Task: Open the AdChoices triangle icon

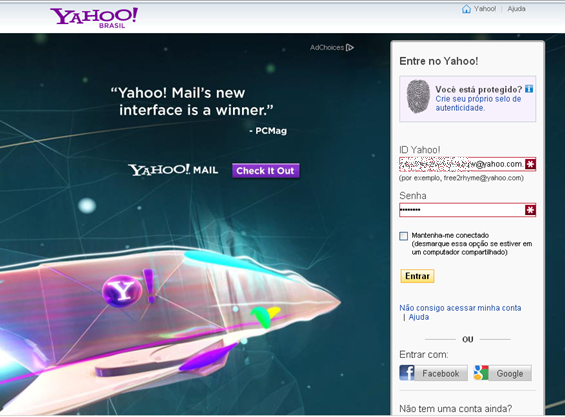Action: pos(350,48)
